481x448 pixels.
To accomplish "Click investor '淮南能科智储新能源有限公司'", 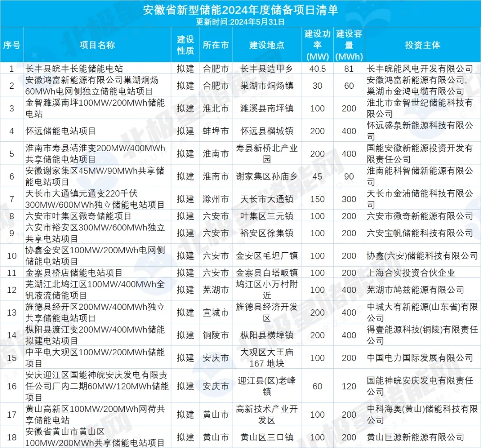I will 420,176.
